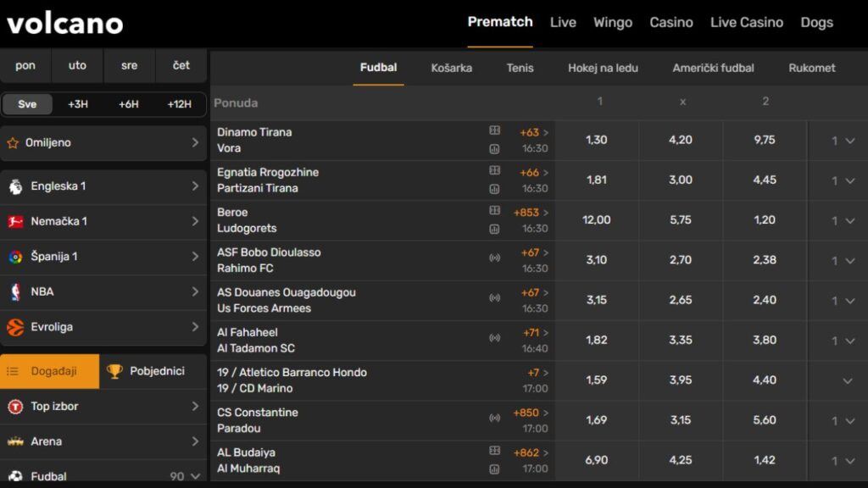The image size is (868, 488).
Task: Expand the Fudbal sport list
Action: 196,477
